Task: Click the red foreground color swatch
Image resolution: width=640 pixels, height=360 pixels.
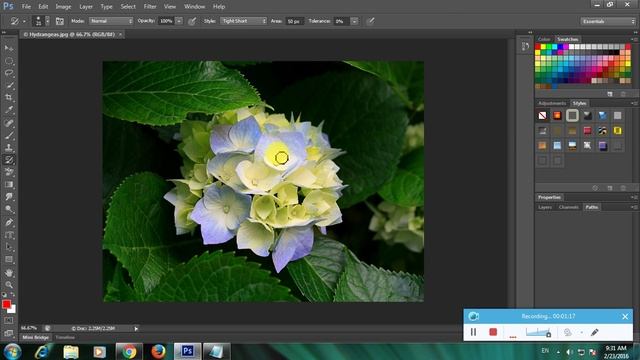Action: pos(6,304)
